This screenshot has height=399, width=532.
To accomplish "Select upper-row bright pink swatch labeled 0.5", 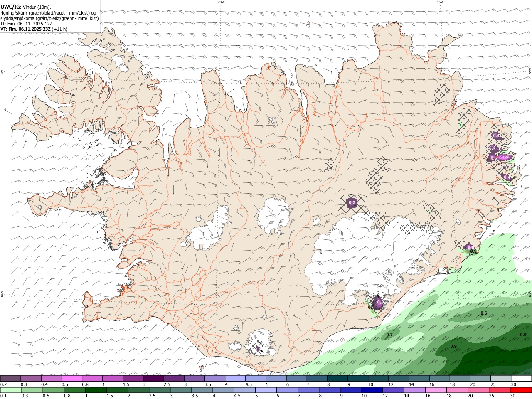I will (x=72, y=378).
